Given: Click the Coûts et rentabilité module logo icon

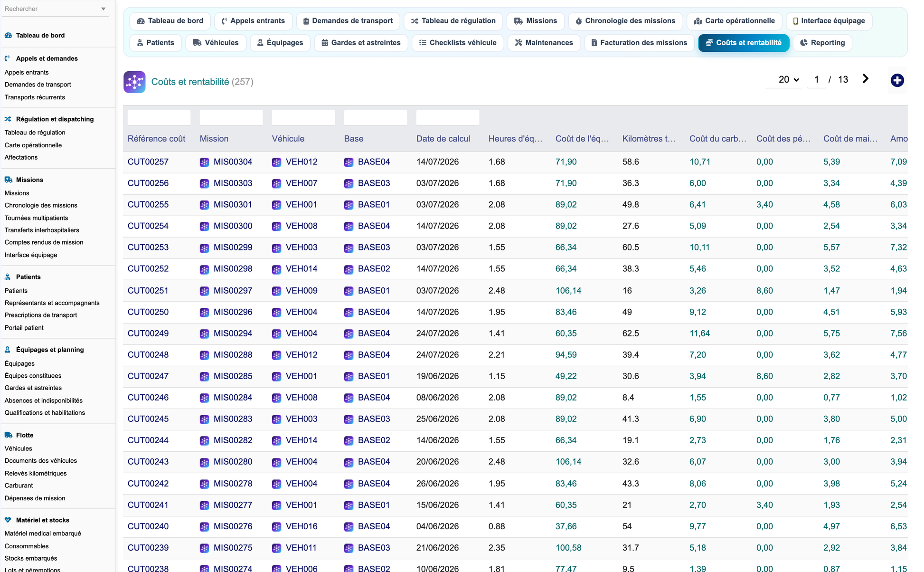Looking at the screenshot, I should tap(134, 82).
